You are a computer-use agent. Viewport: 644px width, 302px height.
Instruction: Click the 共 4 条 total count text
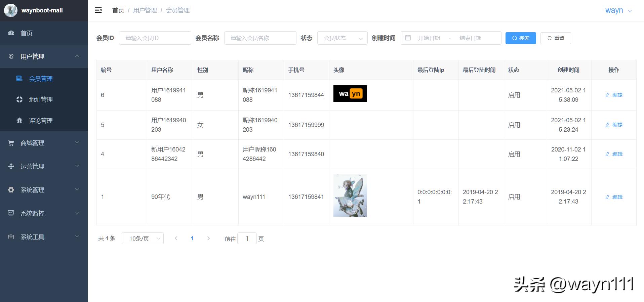[107, 239]
